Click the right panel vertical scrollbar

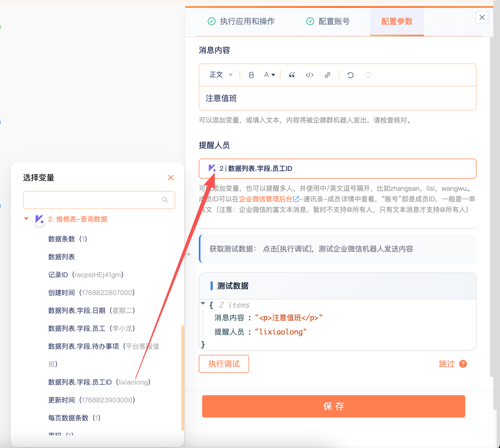[491, 207]
